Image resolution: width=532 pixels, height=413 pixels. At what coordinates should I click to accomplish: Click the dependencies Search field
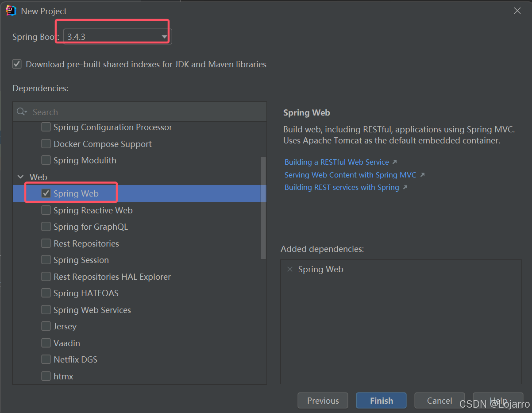tap(139, 112)
